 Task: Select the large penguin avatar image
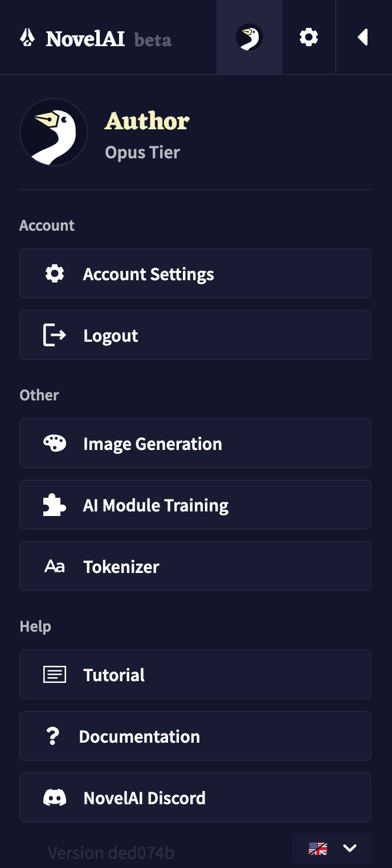tap(54, 132)
